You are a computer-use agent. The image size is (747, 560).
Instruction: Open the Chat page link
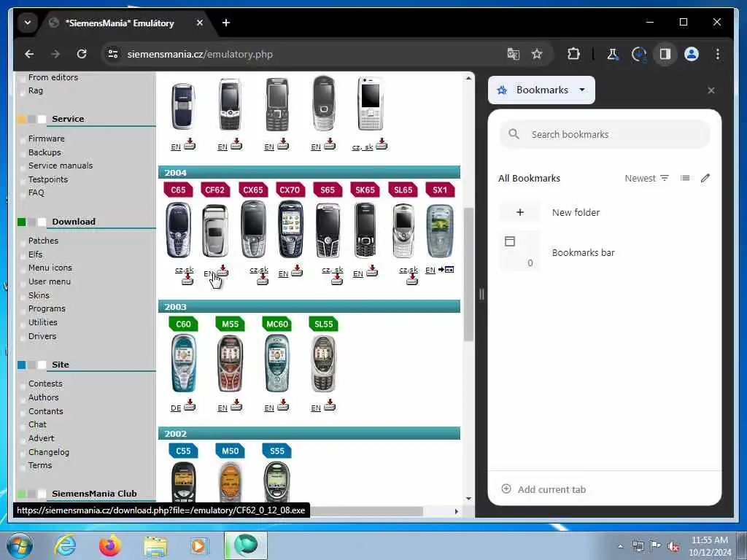[37, 424]
